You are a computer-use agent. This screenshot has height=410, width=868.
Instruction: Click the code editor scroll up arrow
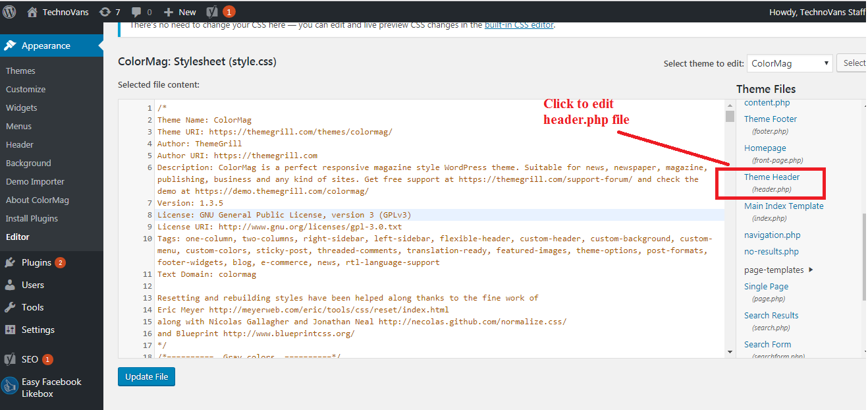pos(730,105)
